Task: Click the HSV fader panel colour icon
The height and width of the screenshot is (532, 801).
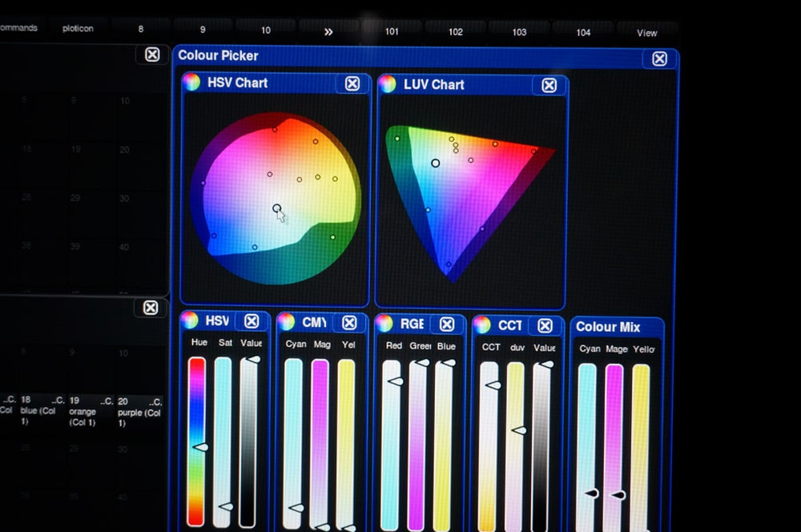Action: (190, 320)
